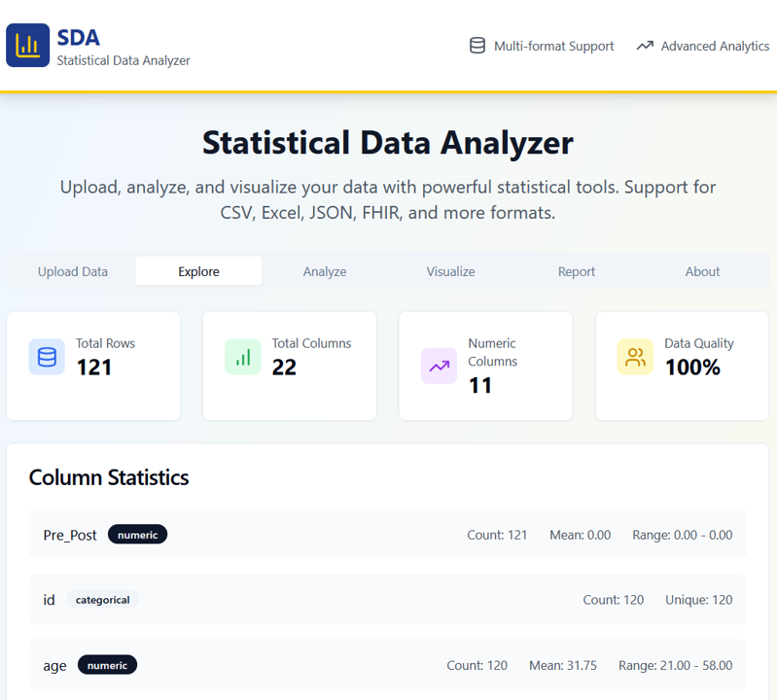This screenshot has height=700, width=777.
Task: Switch to the Analyze tab
Action: 325,271
